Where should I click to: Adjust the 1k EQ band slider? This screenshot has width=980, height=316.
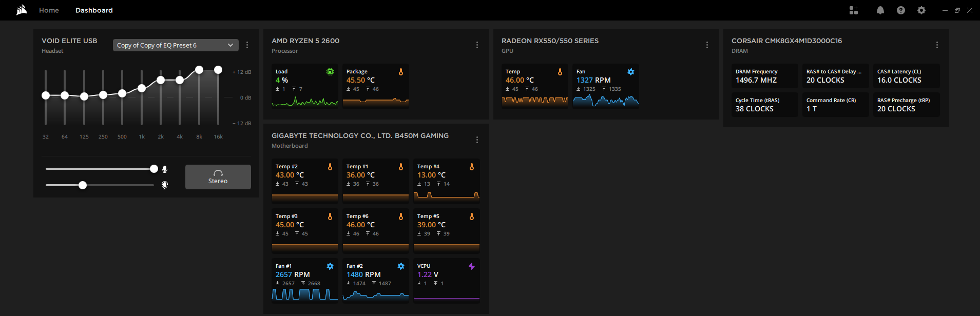(142, 88)
